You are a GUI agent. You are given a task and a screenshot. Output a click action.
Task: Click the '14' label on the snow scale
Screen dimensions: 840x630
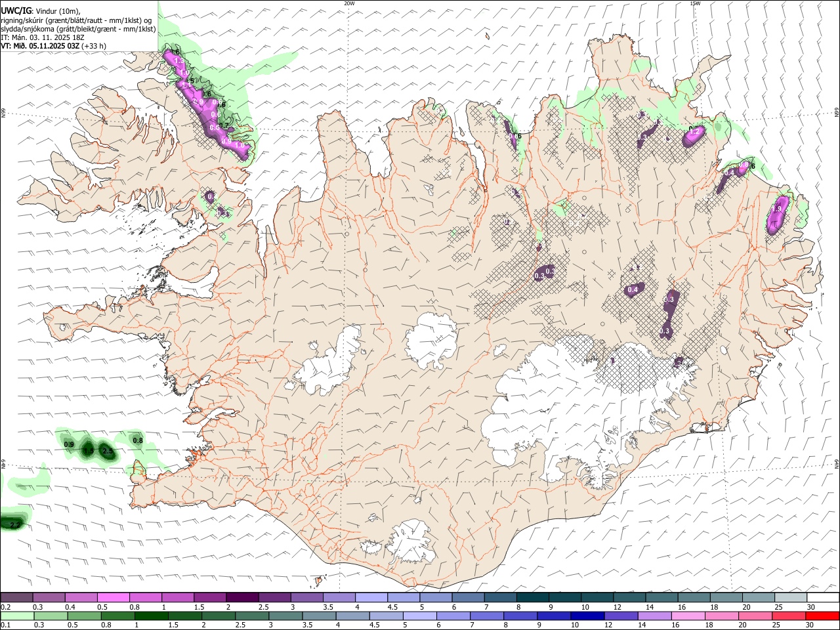[x=650, y=607]
